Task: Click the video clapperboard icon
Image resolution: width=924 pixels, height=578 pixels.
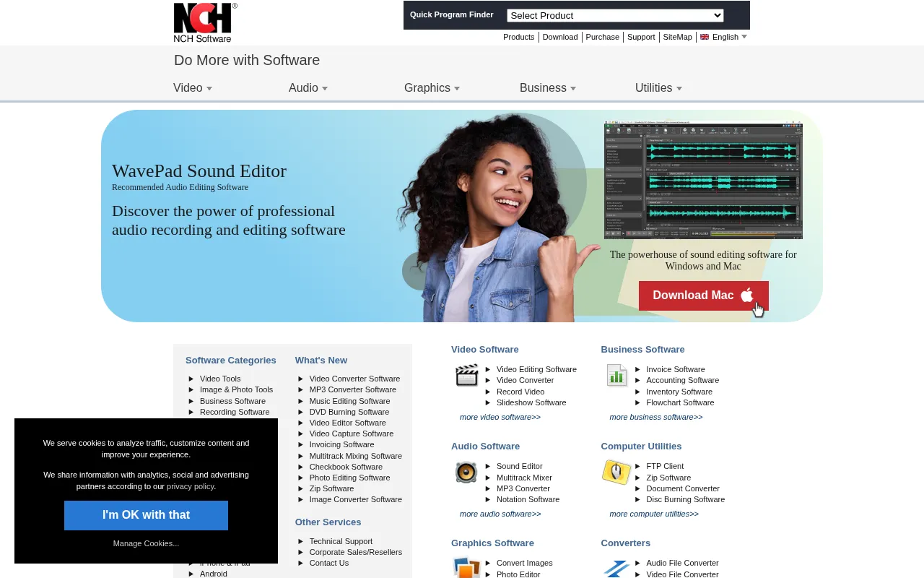Action: (467, 376)
